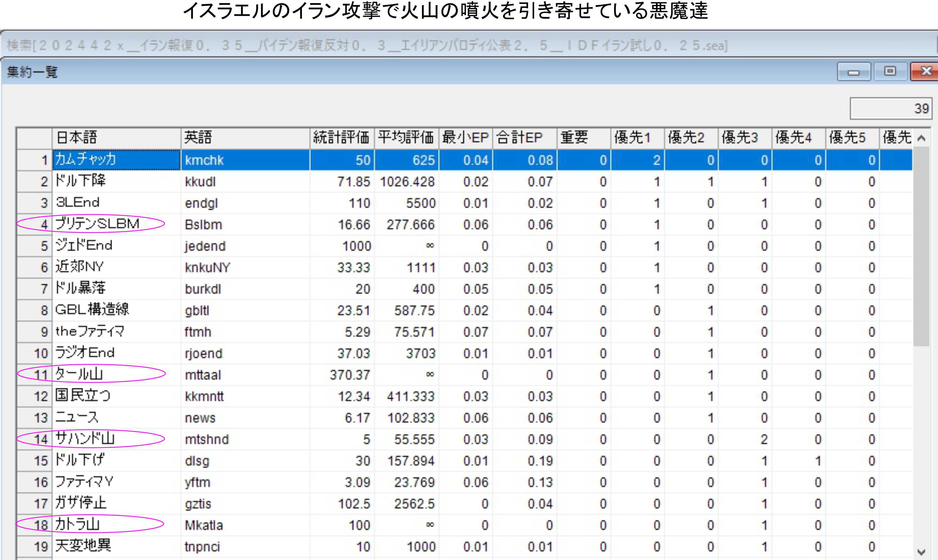938x560 pixels.
Task: Select the ファティマY cell
Action: click(x=117, y=483)
